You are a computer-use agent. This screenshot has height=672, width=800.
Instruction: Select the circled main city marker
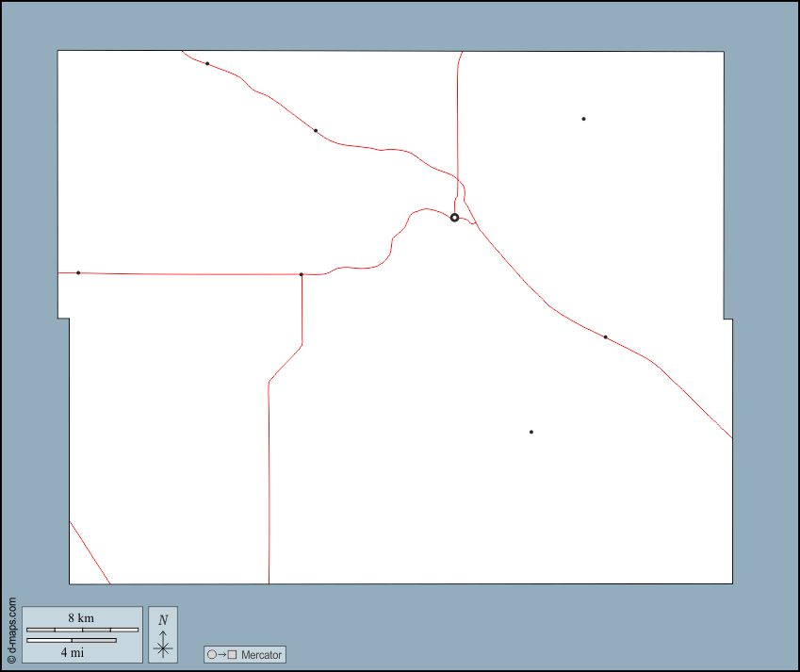454,218
